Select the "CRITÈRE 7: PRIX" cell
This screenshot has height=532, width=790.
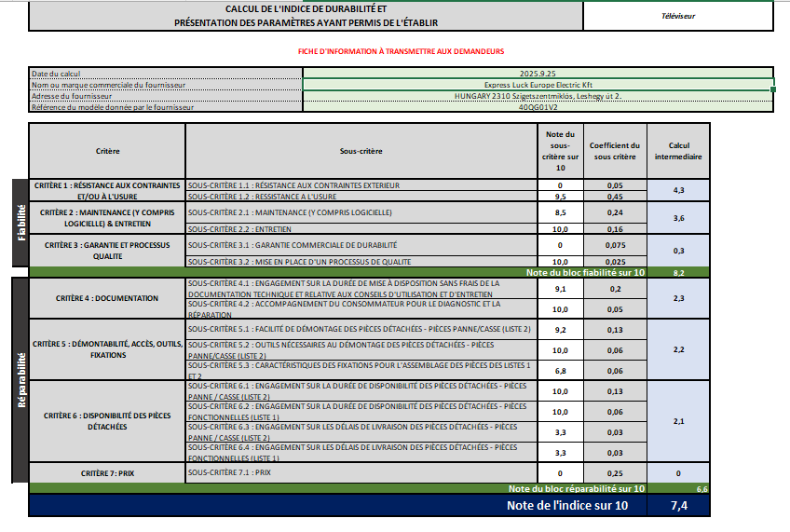(107, 473)
